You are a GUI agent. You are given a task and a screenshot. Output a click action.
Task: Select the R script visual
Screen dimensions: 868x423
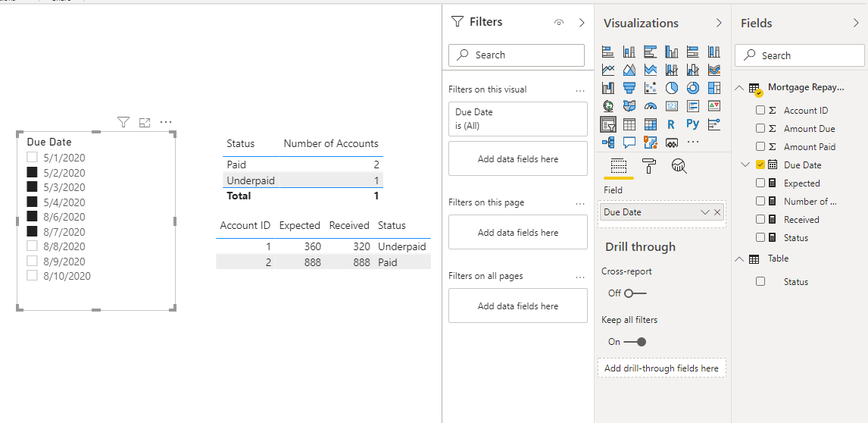click(672, 124)
